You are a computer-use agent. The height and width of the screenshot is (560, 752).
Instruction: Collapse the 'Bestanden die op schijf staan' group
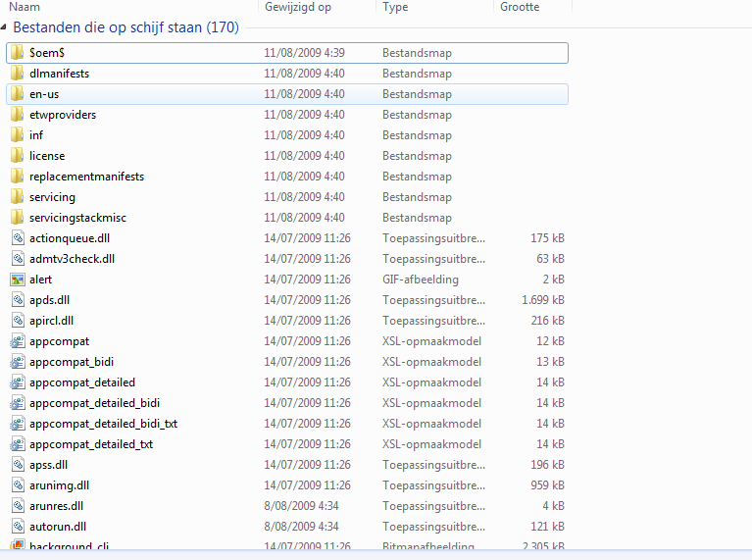tap(4, 27)
